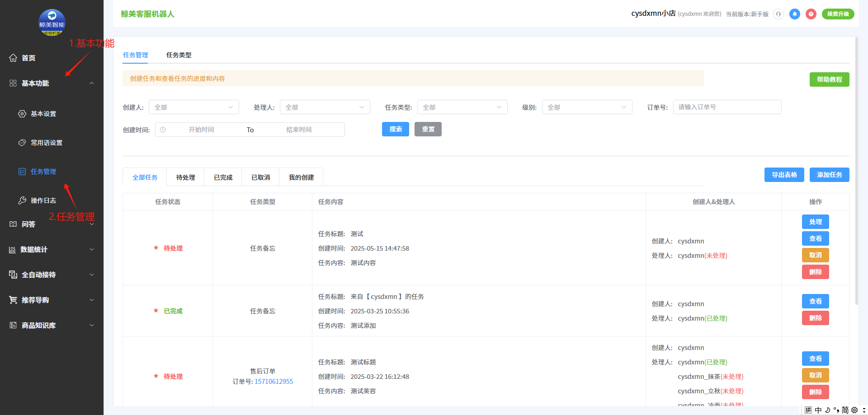Click the red help question icon
Image resolution: width=868 pixels, height=415 pixels.
click(x=811, y=14)
